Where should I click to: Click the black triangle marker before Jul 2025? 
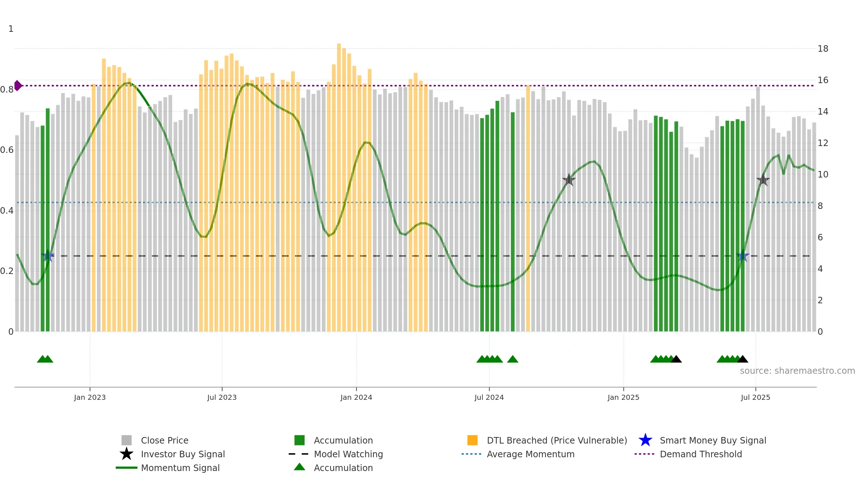click(x=743, y=359)
